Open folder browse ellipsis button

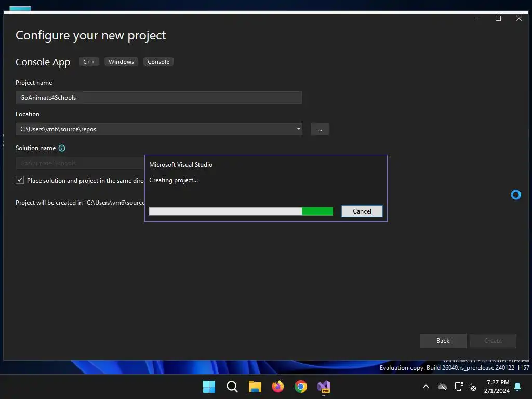tap(320, 129)
